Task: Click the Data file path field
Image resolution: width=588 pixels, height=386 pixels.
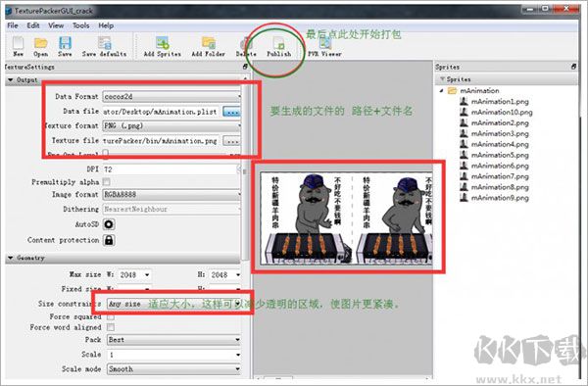Action: tap(162, 112)
